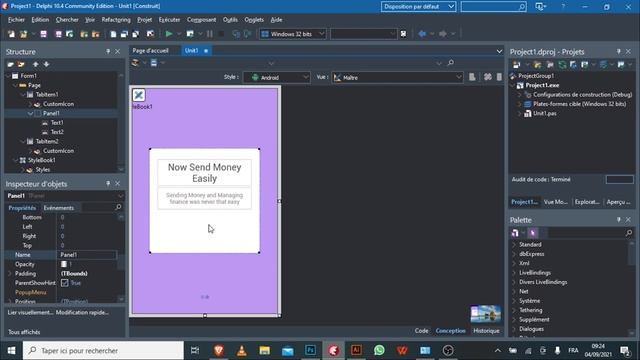The height and width of the screenshot is (360, 640).
Task: Click the Sending Money and Managing finance text
Action: coord(204,198)
